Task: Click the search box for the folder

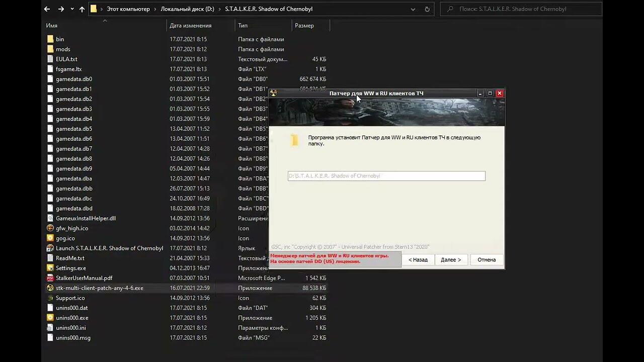Action: 523,9
